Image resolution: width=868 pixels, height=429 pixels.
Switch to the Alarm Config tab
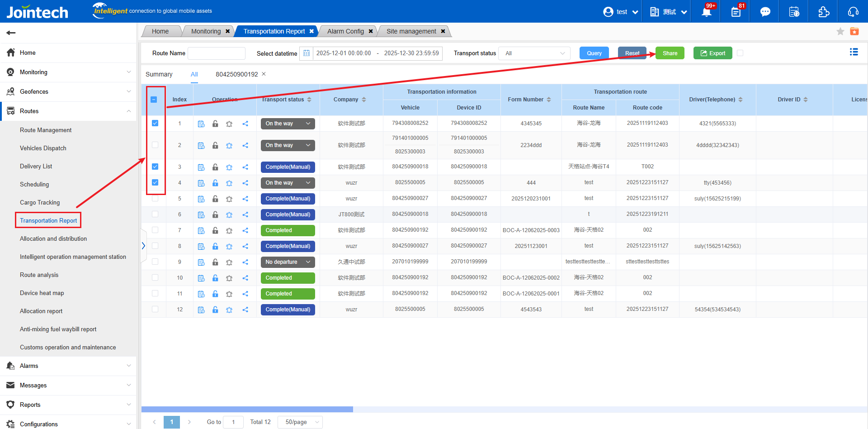click(345, 31)
